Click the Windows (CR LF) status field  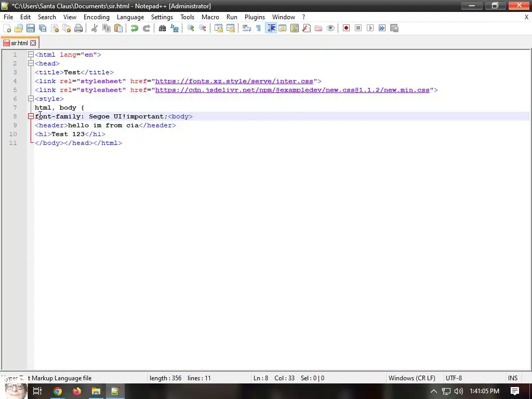click(412, 378)
